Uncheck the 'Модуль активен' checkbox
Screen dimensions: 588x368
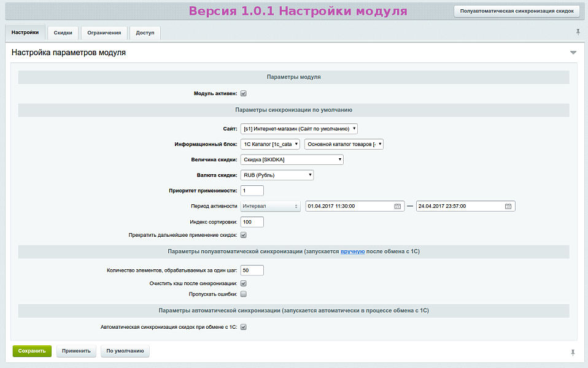(244, 93)
